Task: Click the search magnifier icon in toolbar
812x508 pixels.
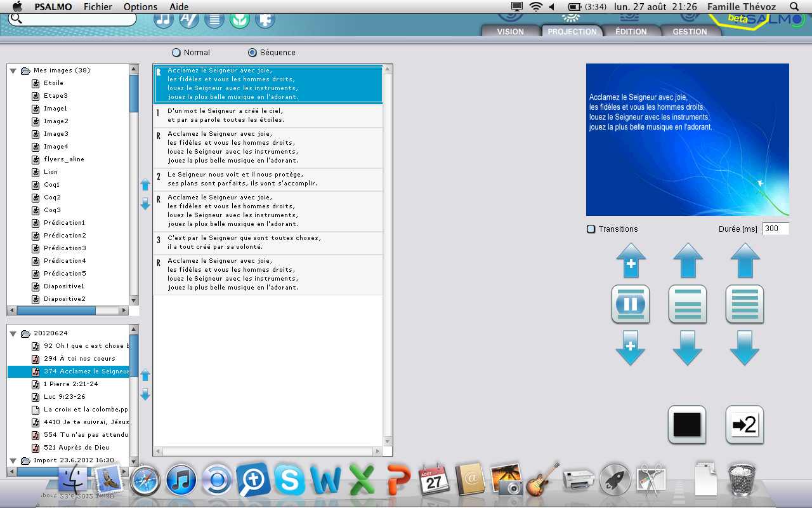Action: point(16,18)
